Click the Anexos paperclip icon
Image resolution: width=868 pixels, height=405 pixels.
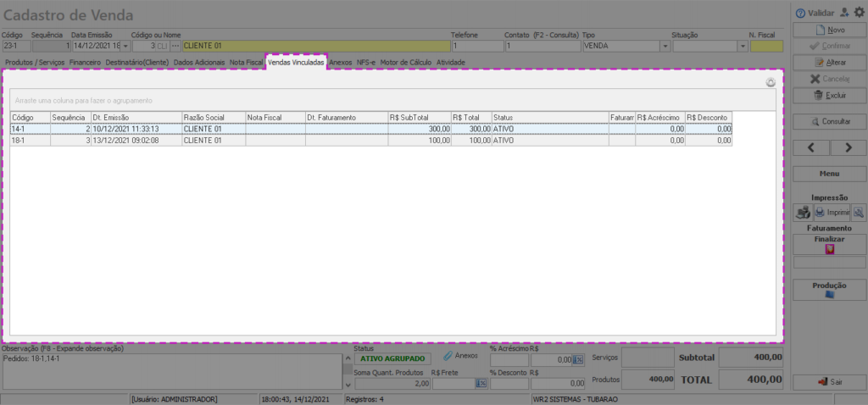tap(448, 356)
